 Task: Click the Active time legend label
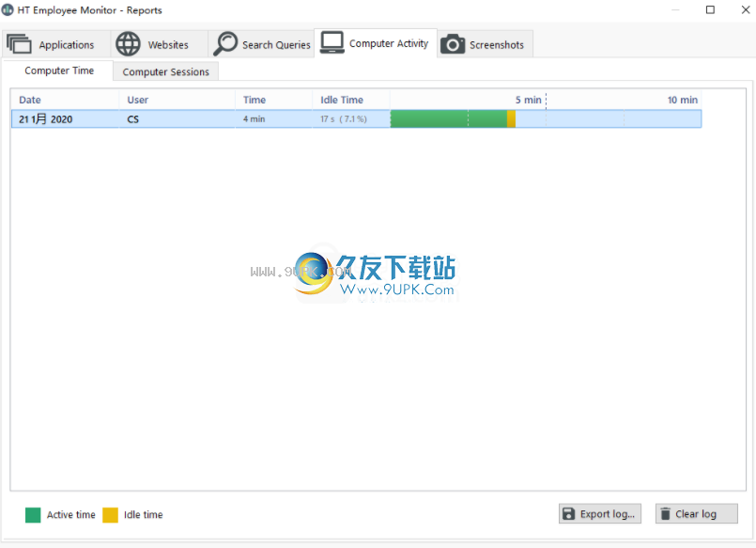[x=70, y=515]
